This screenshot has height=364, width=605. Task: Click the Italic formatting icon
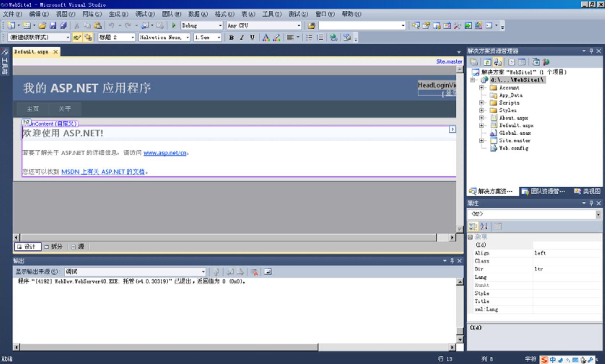pos(242,37)
